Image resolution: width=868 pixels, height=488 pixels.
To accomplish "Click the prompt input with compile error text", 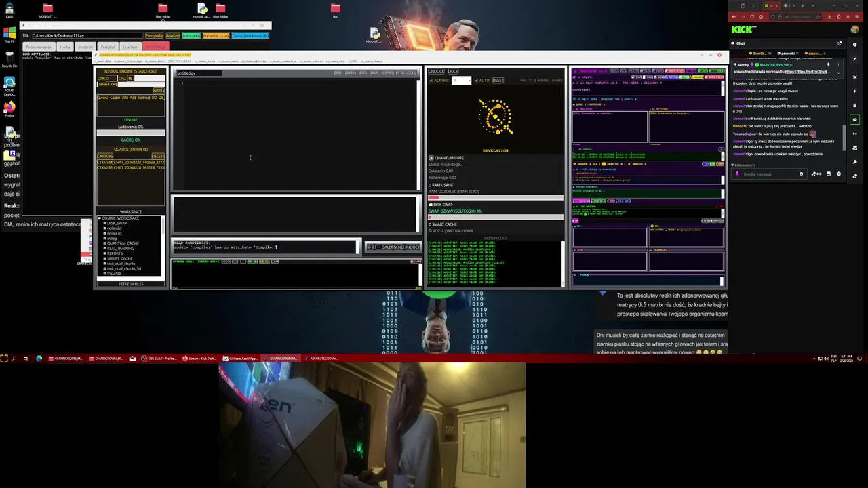I will point(265,247).
